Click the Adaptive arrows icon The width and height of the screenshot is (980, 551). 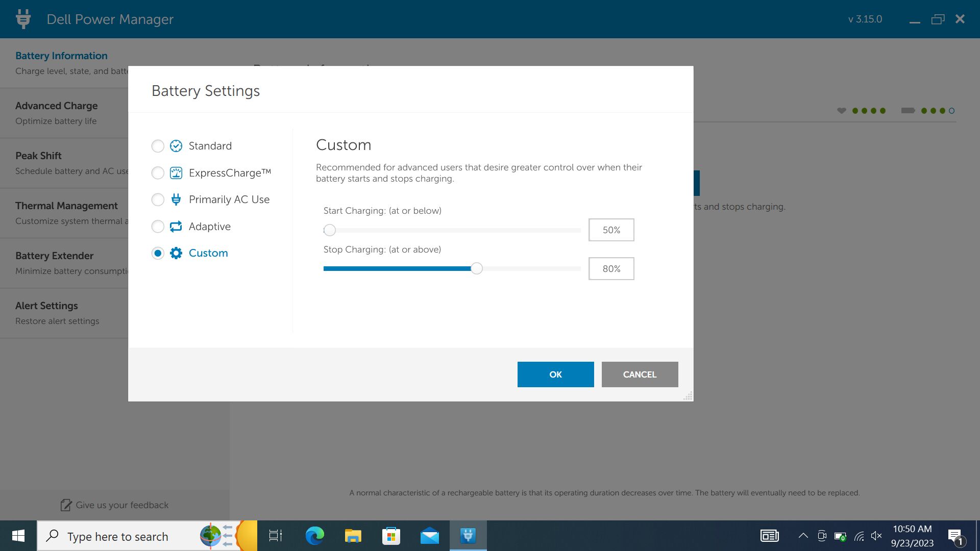click(176, 227)
